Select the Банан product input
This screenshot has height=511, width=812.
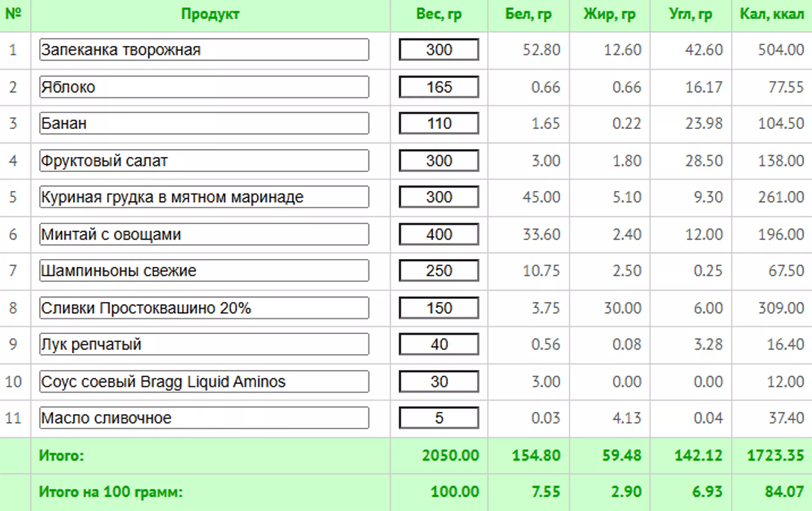[x=204, y=123]
